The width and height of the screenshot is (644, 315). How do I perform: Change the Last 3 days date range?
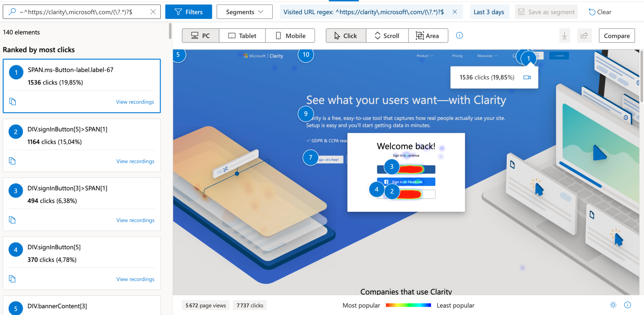489,12
